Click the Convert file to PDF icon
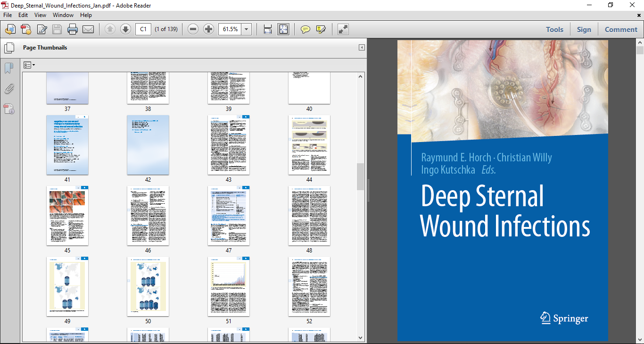This screenshot has height=344, width=644. 26,29
